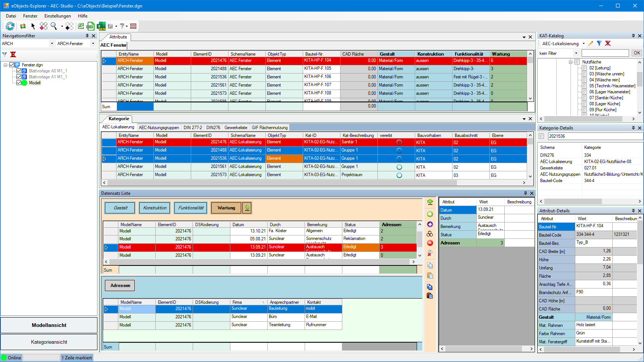Open the kein Filter dropdown
Image resolution: width=644 pixels, height=362 pixels.
tap(576, 53)
